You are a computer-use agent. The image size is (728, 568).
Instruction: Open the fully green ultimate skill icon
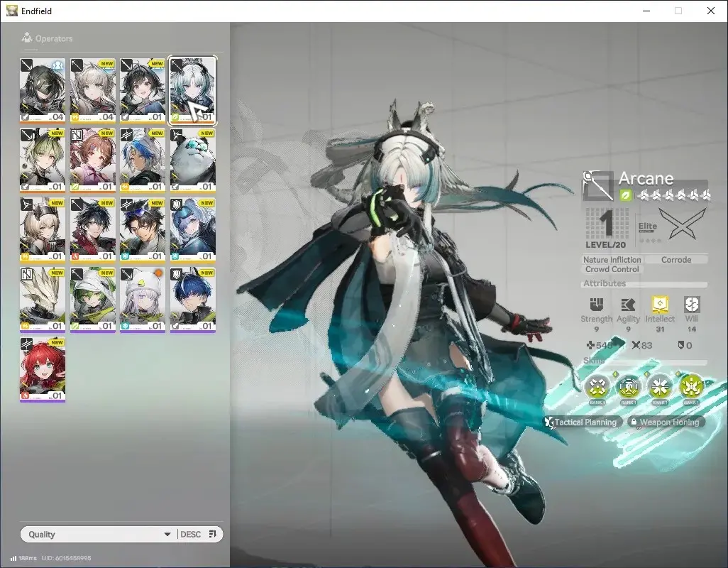(x=691, y=386)
